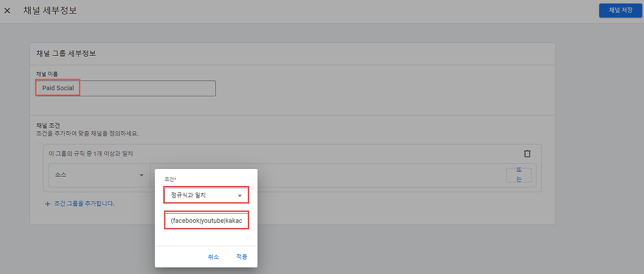Image resolution: width=644 pixels, height=274 pixels.
Task: Edit the 채널 이름 field containing Paid Social
Action: (126, 88)
